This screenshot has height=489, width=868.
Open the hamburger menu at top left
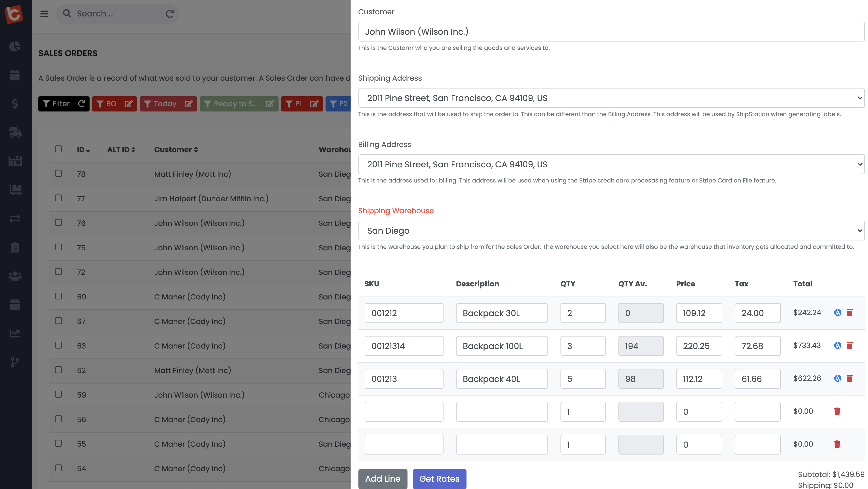pyautogui.click(x=44, y=14)
